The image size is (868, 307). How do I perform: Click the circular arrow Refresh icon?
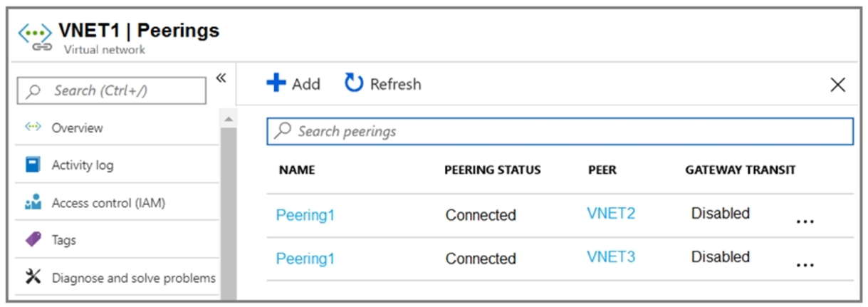tap(354, 83)
